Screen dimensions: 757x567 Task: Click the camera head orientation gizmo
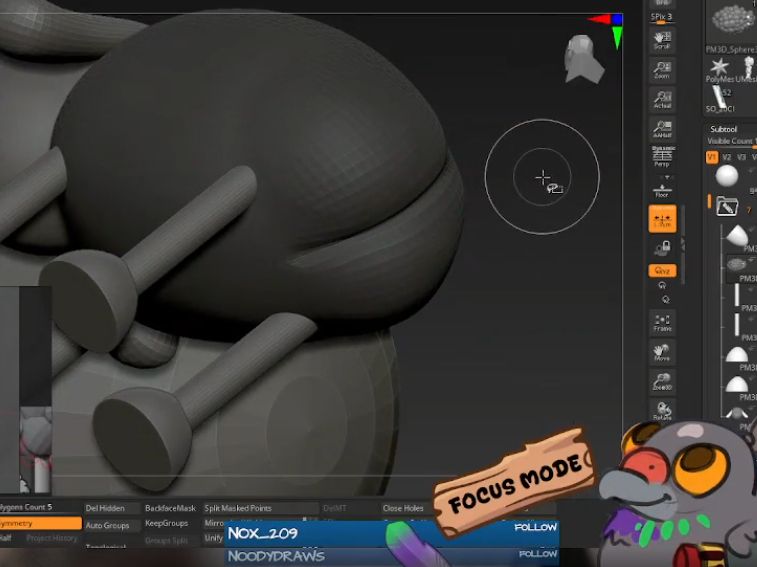(x=584, y=58)
